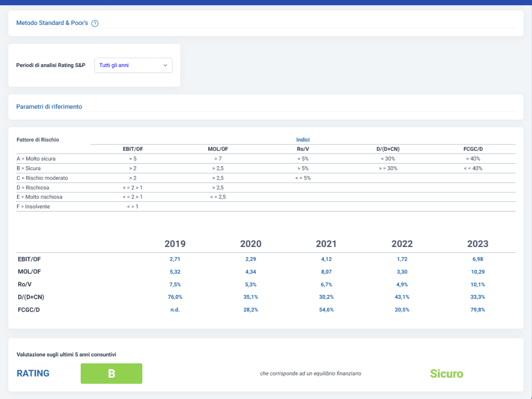
Task: Click the 'Fattore di Rischio' column header
Action: point(38,140)
